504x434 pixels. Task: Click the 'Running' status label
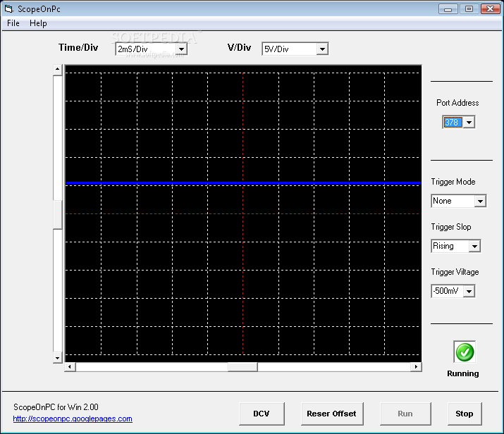coord(463,373)
